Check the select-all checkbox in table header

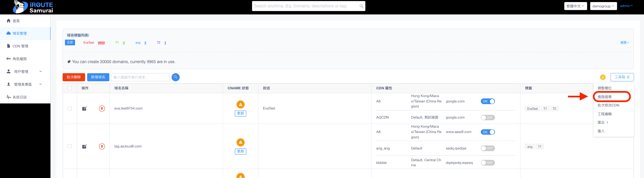pyautogui.click(x=70, y=88)
